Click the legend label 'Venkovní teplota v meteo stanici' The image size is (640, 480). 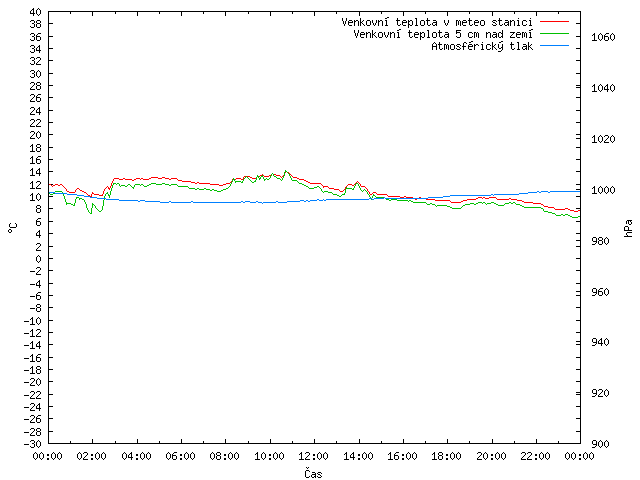[x=437, y=22]
